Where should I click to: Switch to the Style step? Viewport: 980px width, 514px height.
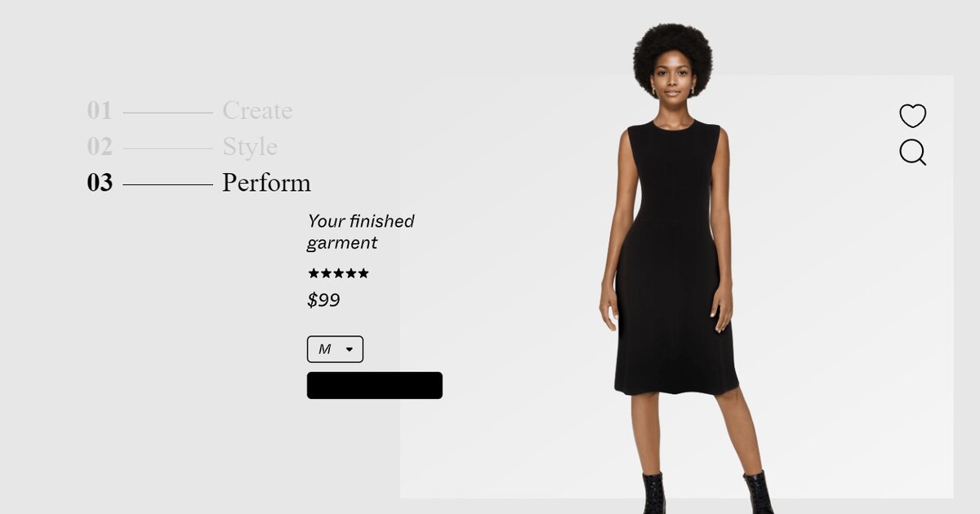250,147
